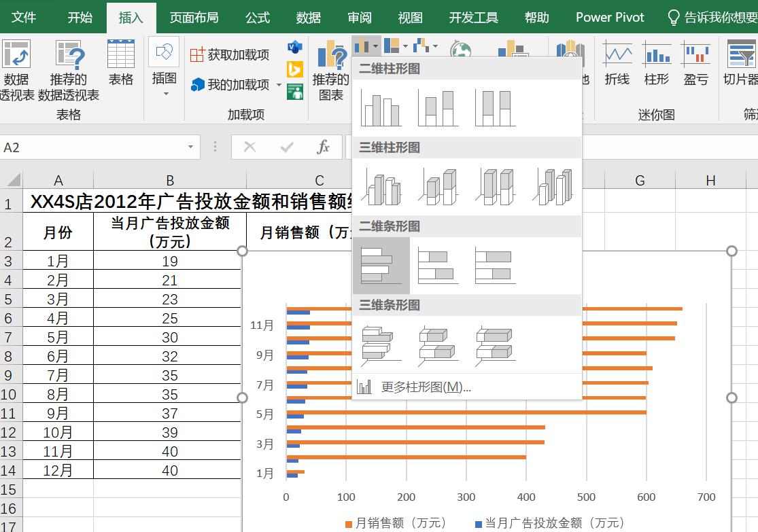The image size is (758, 532).
Task: Open the 文件 tab
Action: click(x=24, y=18)
